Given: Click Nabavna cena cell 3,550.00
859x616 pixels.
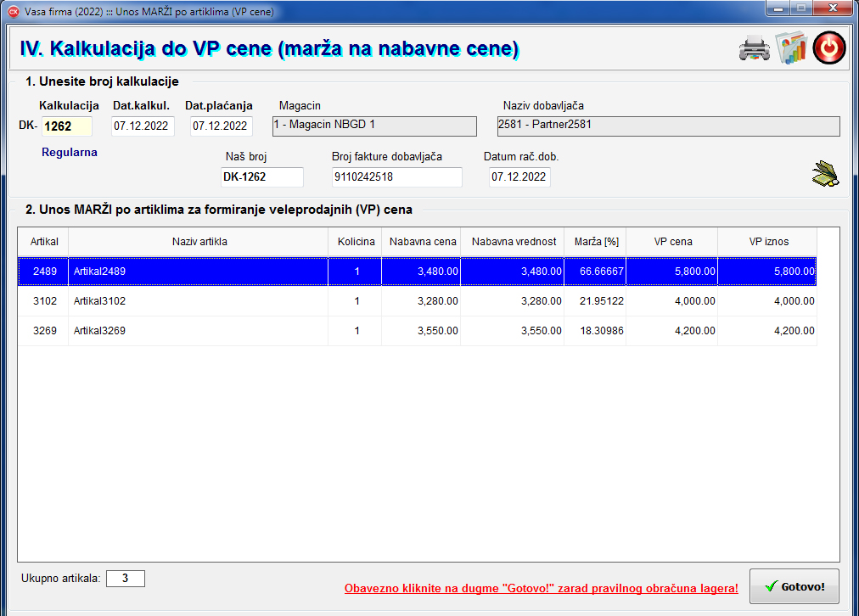Looking at the screenshot, I should 422,330.
